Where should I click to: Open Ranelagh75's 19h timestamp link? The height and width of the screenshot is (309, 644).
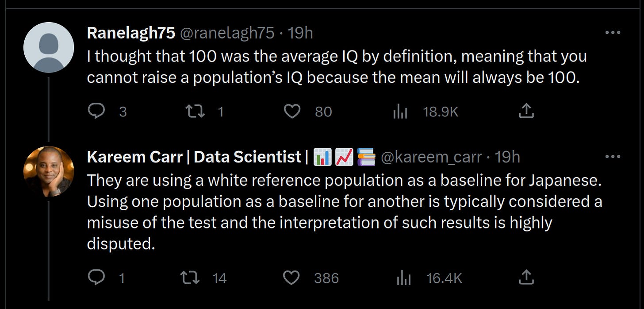pyautogui.click(x=300, y=33)
